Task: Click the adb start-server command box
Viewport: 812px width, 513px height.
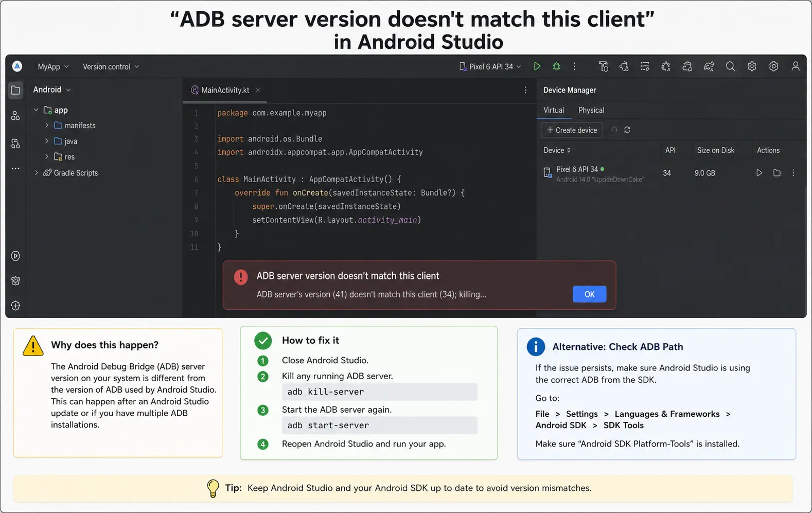Action: 379,426
